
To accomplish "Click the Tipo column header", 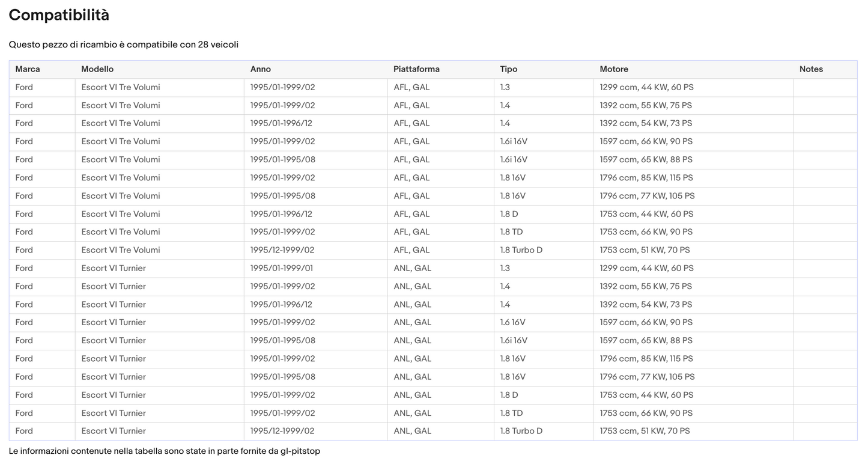I will pyautogui.click(x=509, y=69).
